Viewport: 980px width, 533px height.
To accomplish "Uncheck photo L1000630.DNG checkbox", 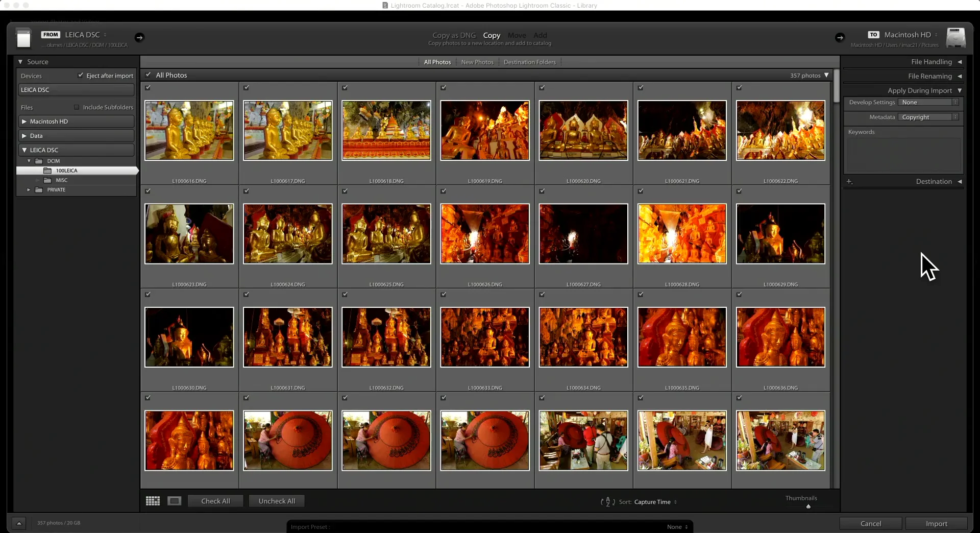I will click(x=148, y=295).
